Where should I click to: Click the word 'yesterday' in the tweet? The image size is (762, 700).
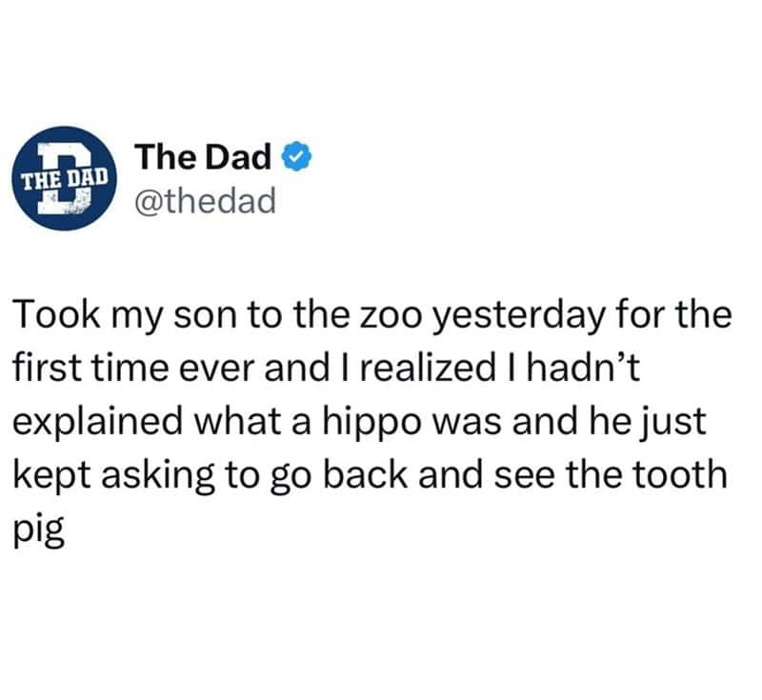click(x=519, y=317)
